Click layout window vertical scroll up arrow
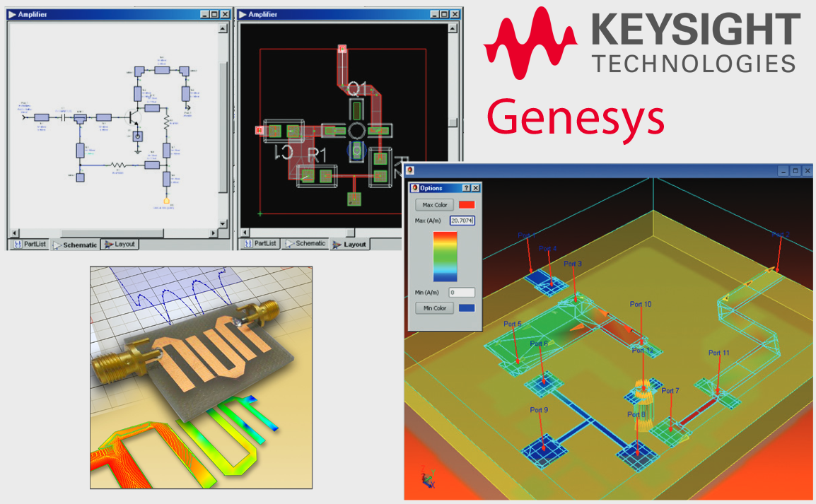Screen dimensions: 816x504 click(453, 28)
